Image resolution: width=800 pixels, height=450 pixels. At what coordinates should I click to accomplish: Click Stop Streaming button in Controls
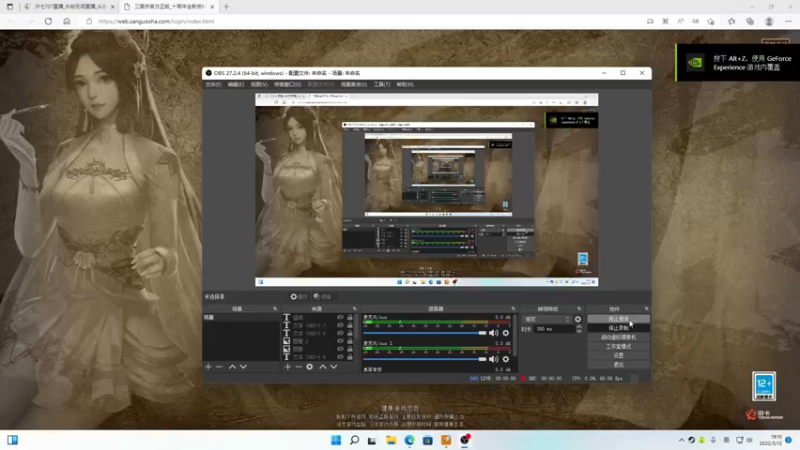(x=618, y=319)
